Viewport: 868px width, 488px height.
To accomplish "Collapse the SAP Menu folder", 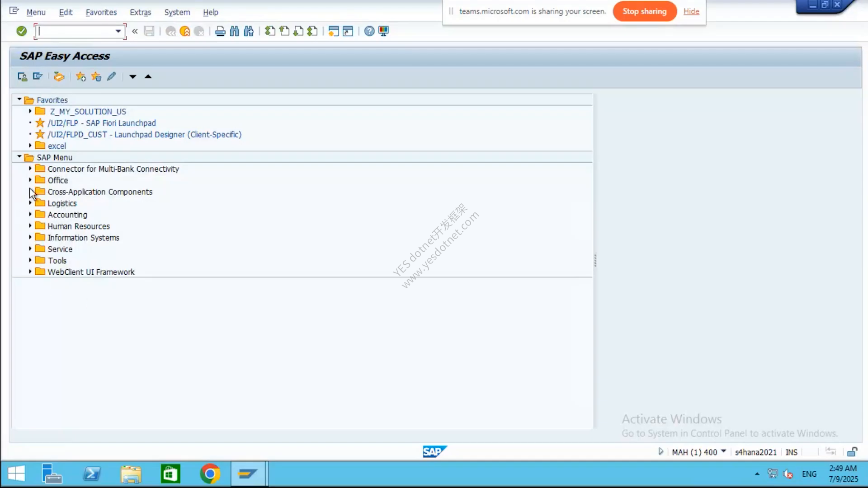I will pyautogui.click(x=19, y=157).
